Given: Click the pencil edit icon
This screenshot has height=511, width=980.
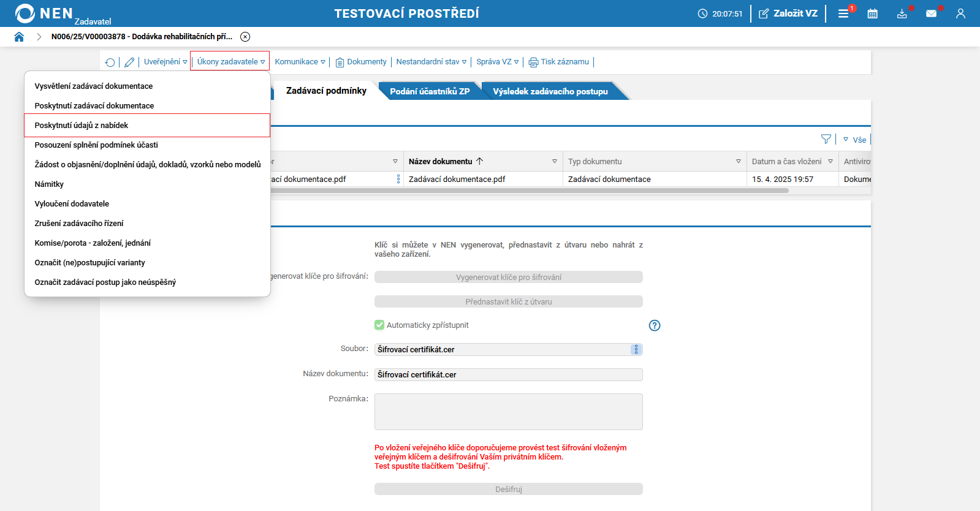Looking at the screenshot, I should tap(129, 62).
